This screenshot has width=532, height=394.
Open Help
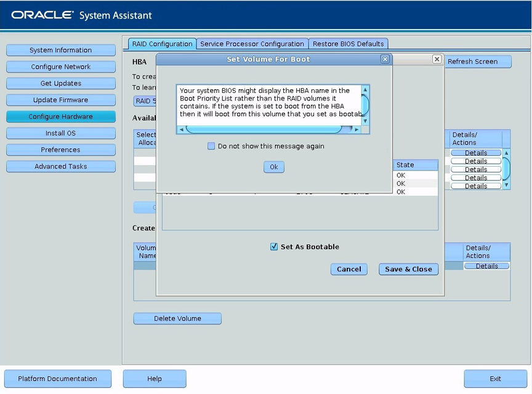(155, 379)
